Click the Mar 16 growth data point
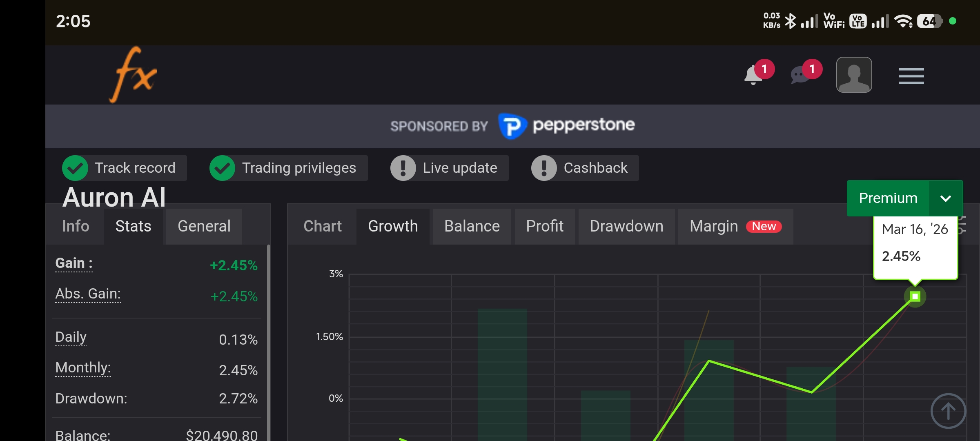This screenshot has width=980, height=441. 915,296
